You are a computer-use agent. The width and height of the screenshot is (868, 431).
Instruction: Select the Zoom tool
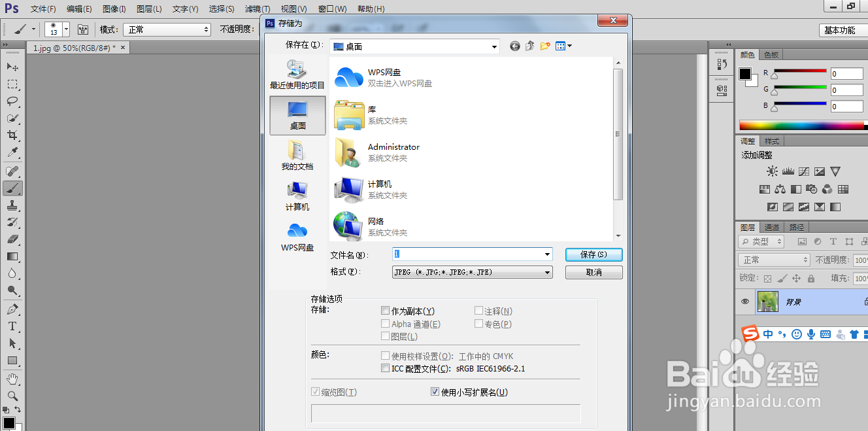pyautogui.click(x=13, y=396)
